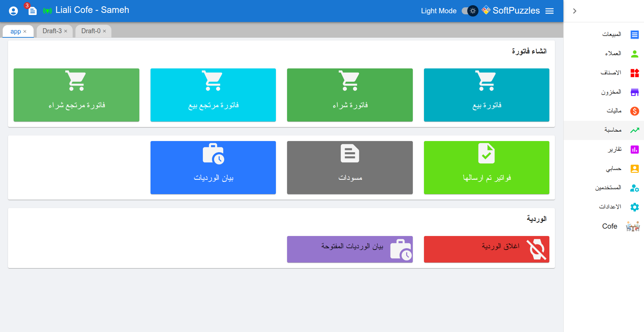This screenshot has width=644, height=332.
Task: Click the ماليات finance dollar icon
Action: (635, 111)
